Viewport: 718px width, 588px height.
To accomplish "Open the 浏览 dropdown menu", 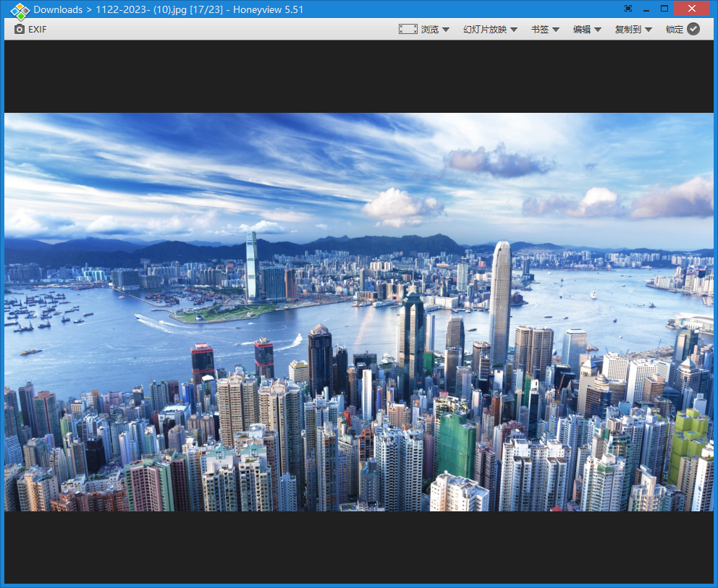I will pyautogui.click(x=435, y=29).
